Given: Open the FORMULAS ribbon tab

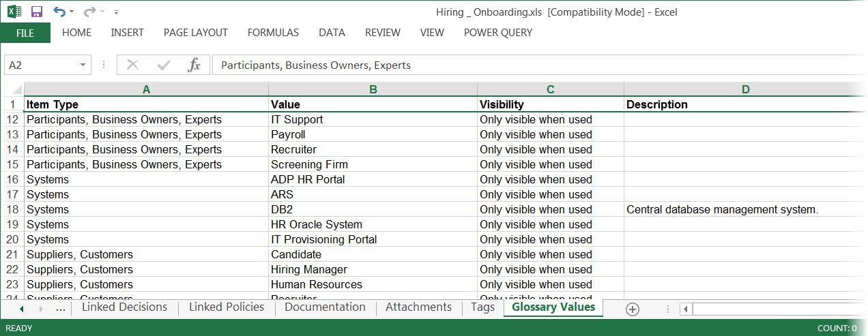Looking at the screenshot, I should [x=273, y=33].
